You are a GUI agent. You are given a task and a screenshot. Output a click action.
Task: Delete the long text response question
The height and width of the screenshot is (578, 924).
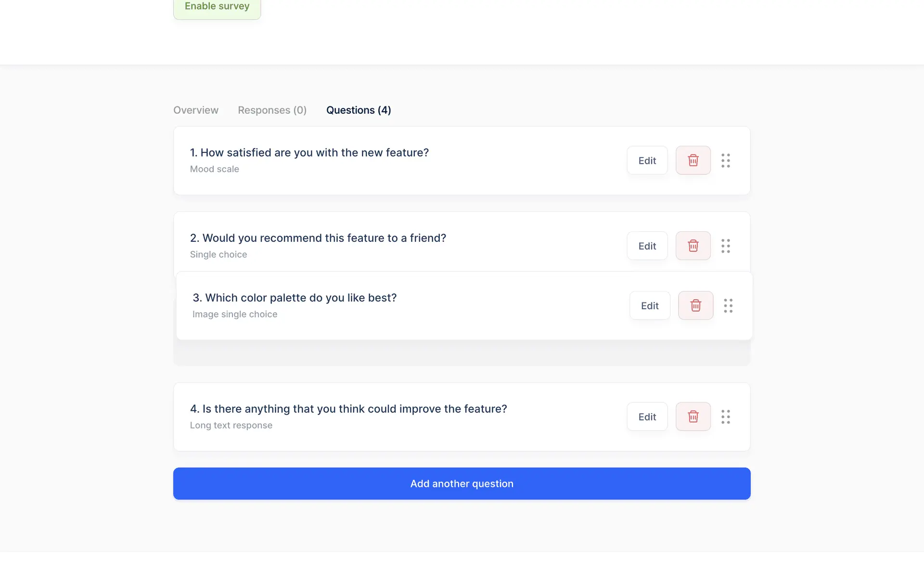pyautogui.click(x=693, y=417)
